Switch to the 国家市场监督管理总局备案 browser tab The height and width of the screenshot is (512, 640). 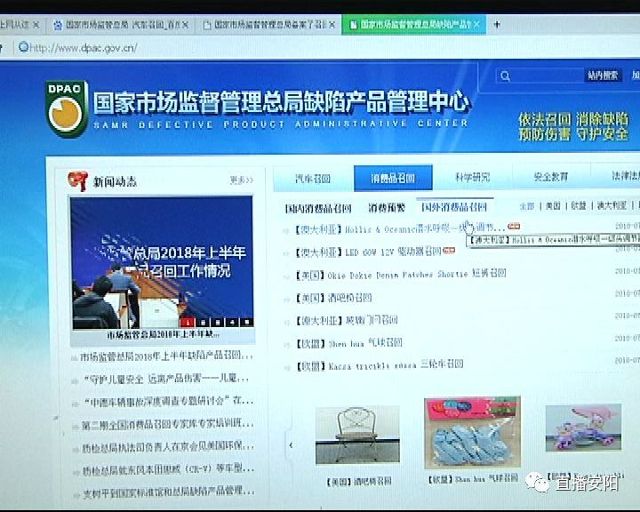point(267,25)
